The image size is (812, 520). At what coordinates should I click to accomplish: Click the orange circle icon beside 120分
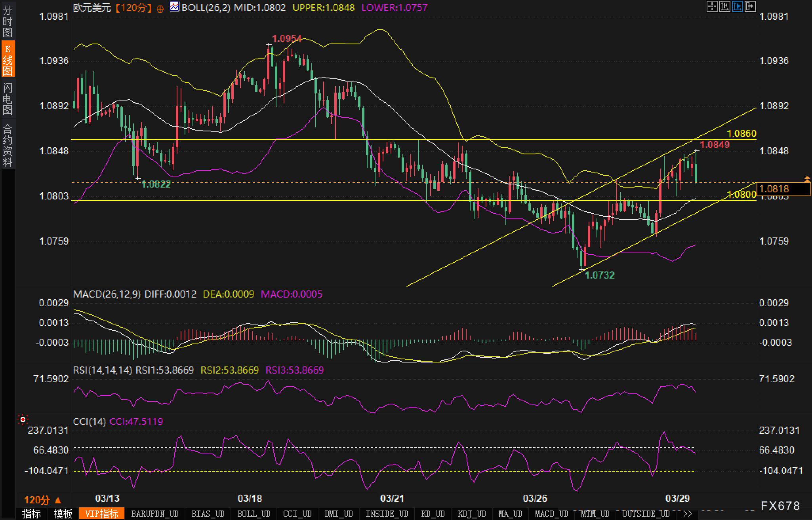[x=160, y=9]
